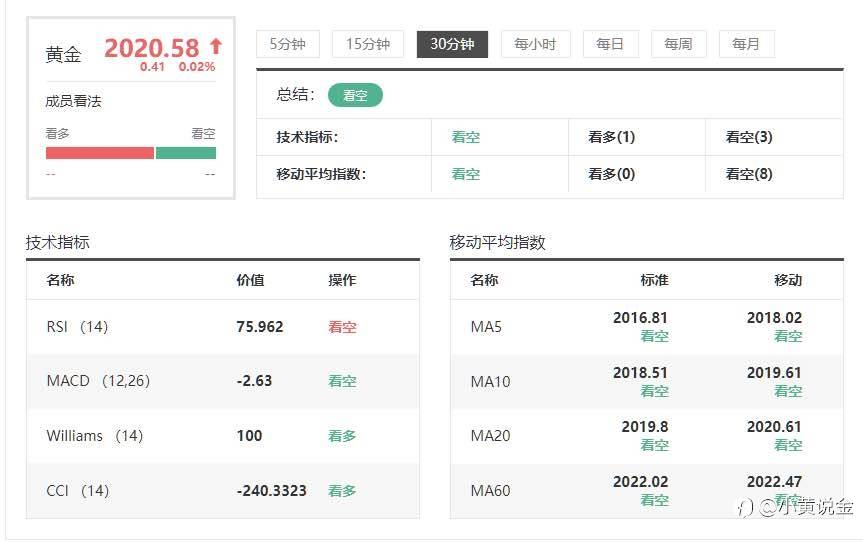Click RSI (14) indicator row name
This screenshot has height=542, width=863.
(77, 326)
